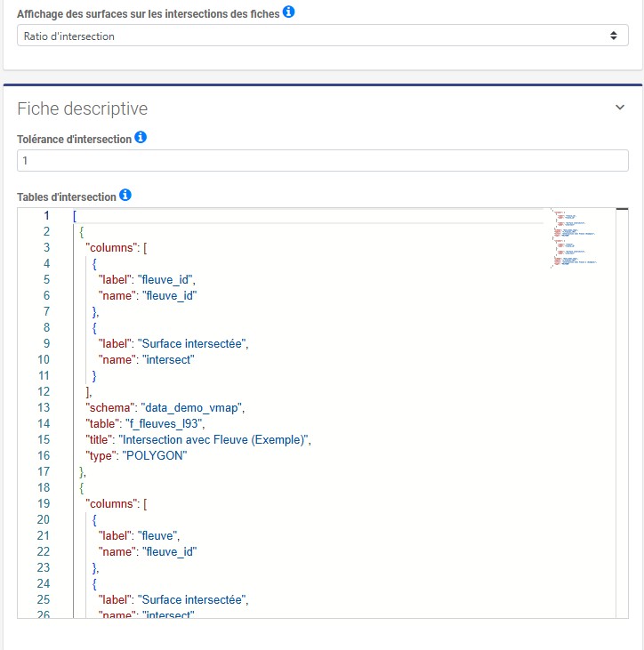
Task: Click the "table": "f_fleuves_l93" line
Action: [x=145, y=423]
